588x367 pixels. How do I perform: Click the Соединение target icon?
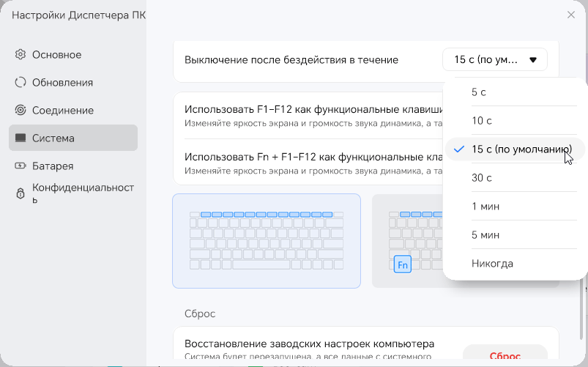(21, 111)
